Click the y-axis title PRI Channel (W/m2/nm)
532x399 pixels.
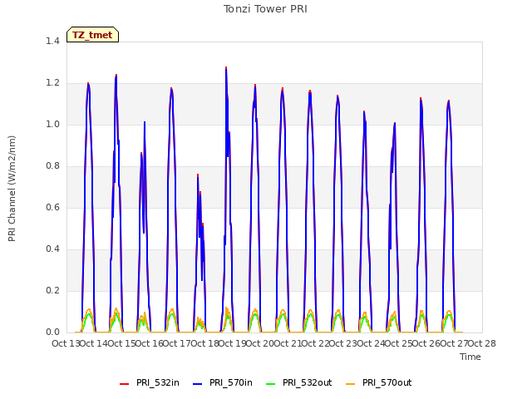[x=12, y=189]
